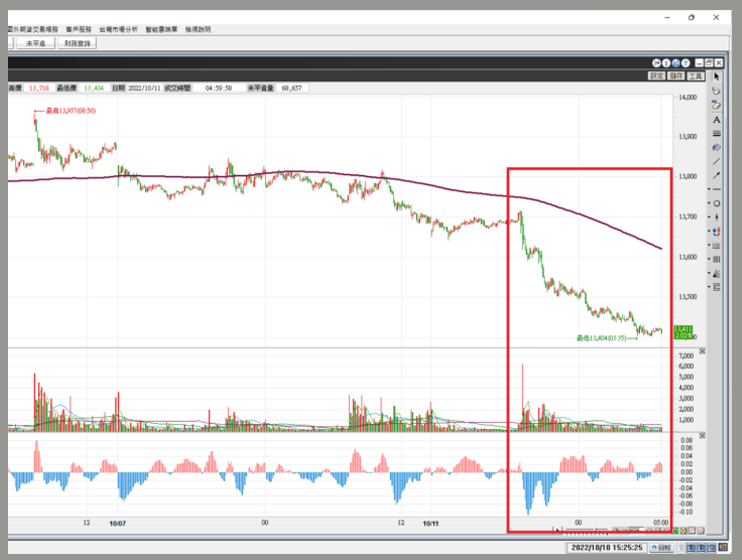Expand horizontal line tool options arrow
The image size is (742, 560).
(x=709, y=189)
